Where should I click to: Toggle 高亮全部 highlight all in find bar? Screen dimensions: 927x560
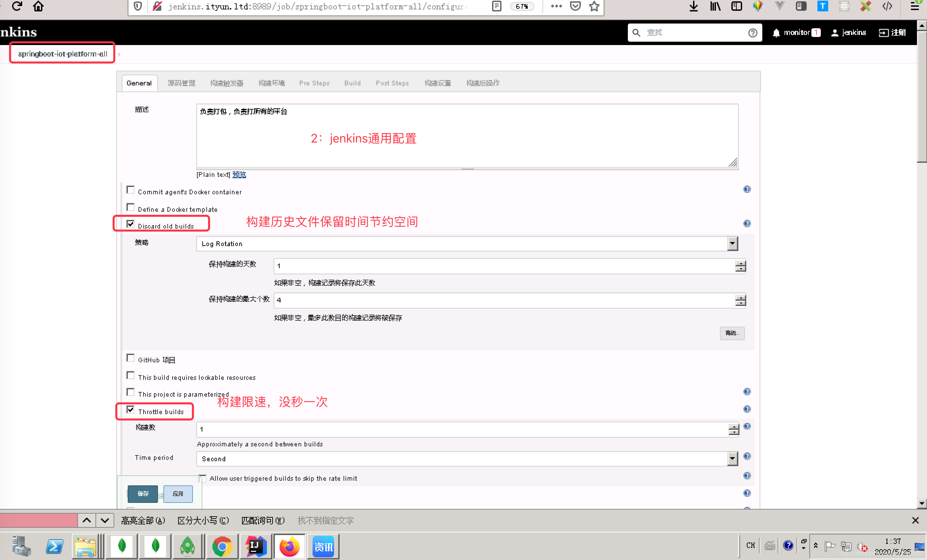click(143, 520)
